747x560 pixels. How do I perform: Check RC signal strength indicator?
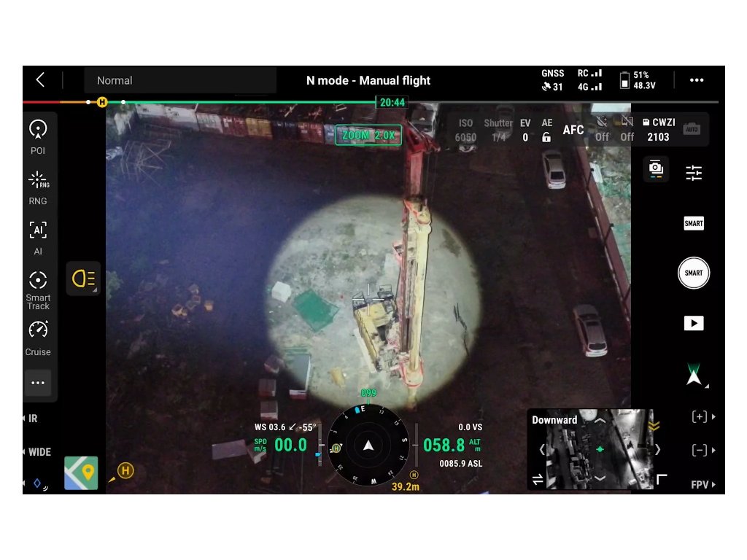(x=589, y=74)
